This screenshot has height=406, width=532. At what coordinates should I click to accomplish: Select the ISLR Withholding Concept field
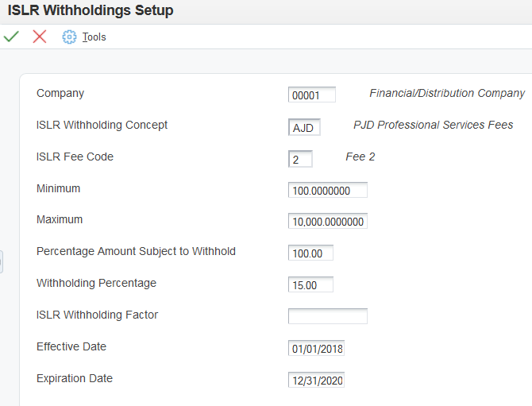(304, 127)
